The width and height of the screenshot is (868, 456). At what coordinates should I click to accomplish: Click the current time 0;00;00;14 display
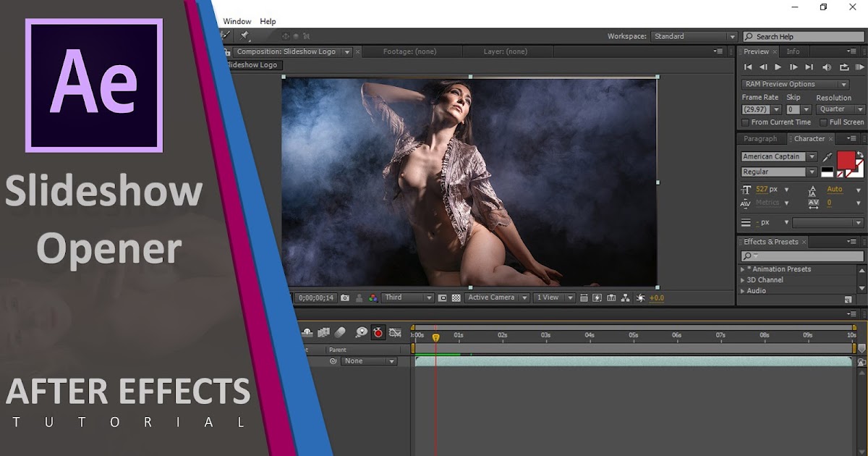pos(317,297)
